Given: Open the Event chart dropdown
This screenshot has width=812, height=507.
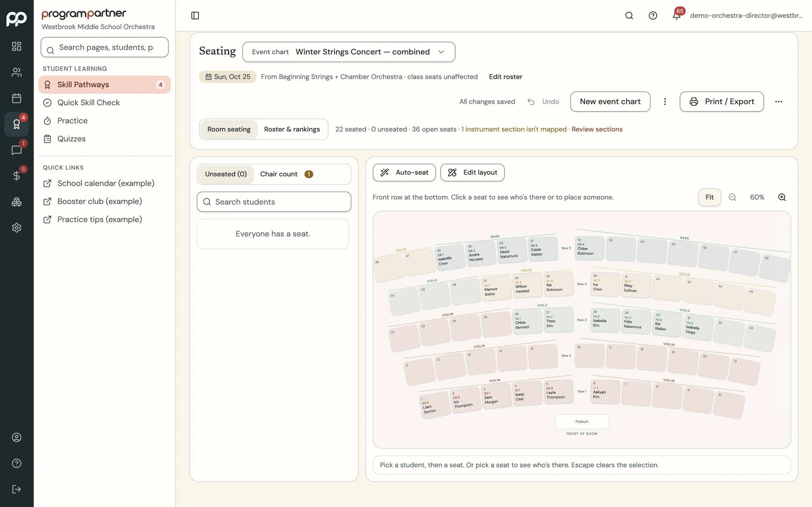Looking at the screenshot, I should (x=349, y=52).
